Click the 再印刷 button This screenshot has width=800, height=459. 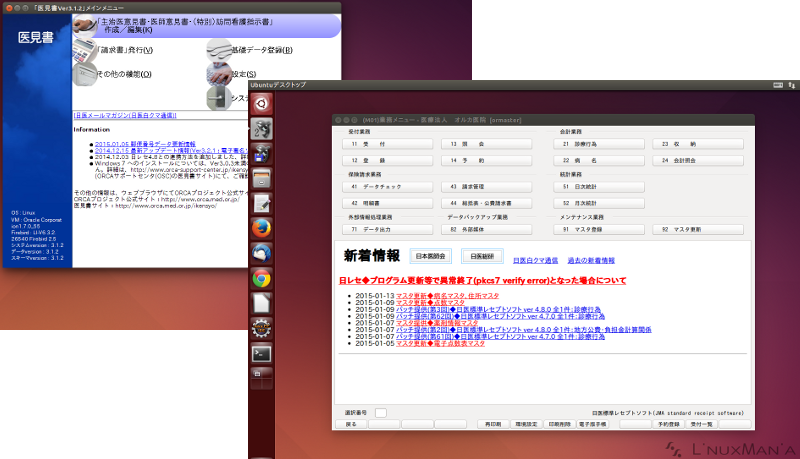[493, 424]
